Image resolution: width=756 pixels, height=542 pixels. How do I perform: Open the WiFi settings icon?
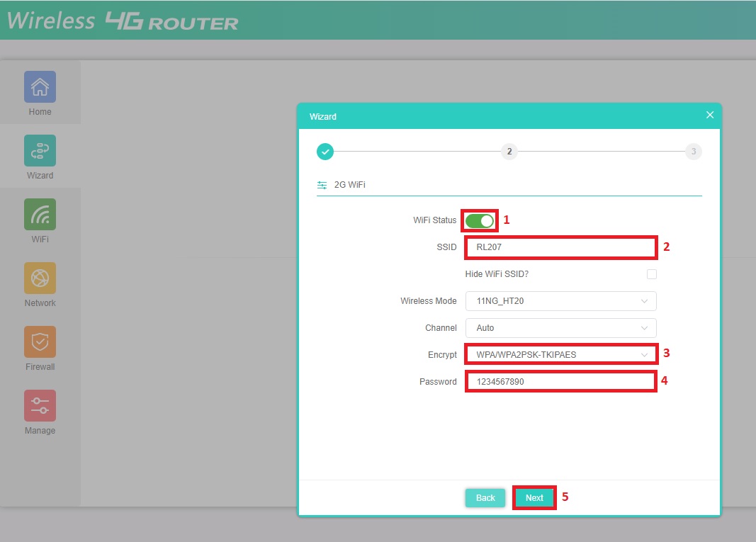tap(40, 215)
